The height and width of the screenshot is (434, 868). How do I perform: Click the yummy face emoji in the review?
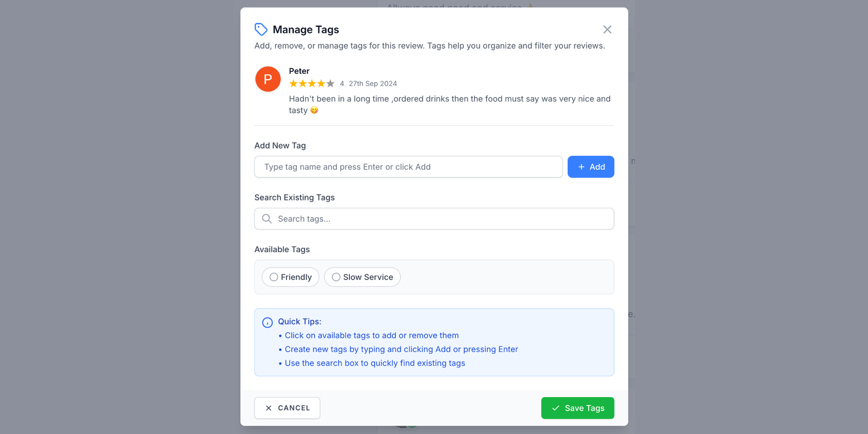(x=314, y=110)
